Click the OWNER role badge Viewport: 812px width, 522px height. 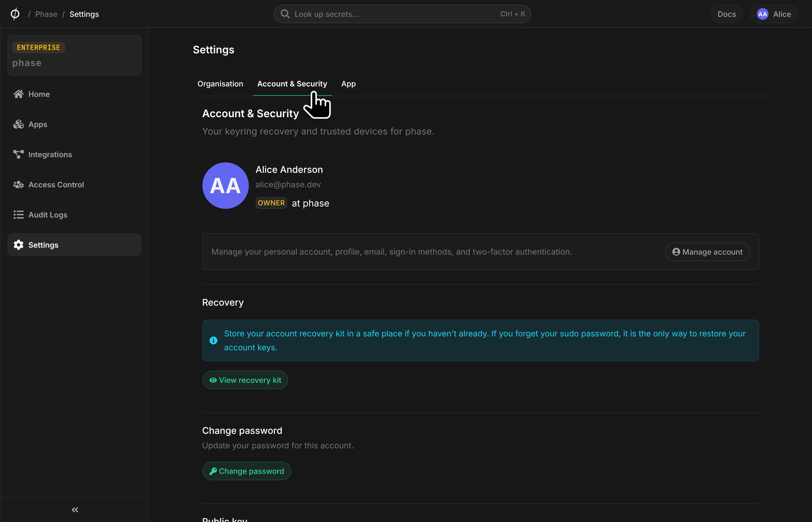(271, 203)
